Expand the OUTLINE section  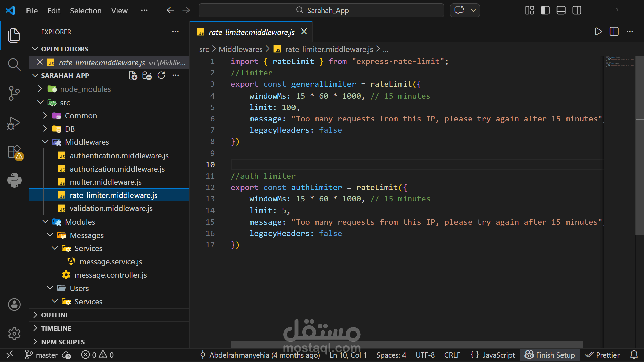click(55, 315)
